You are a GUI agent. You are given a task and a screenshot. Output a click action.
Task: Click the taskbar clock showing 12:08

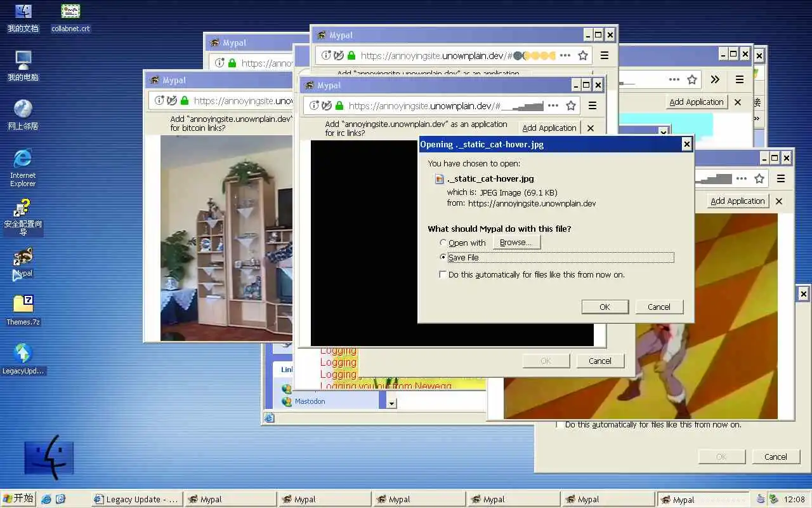(794, 499)
